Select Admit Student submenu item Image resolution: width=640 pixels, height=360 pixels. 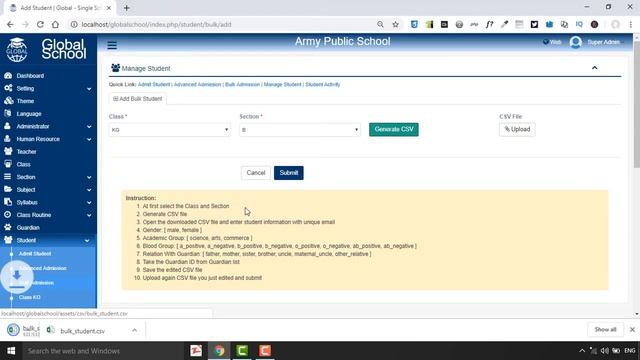tap(35, 254)
